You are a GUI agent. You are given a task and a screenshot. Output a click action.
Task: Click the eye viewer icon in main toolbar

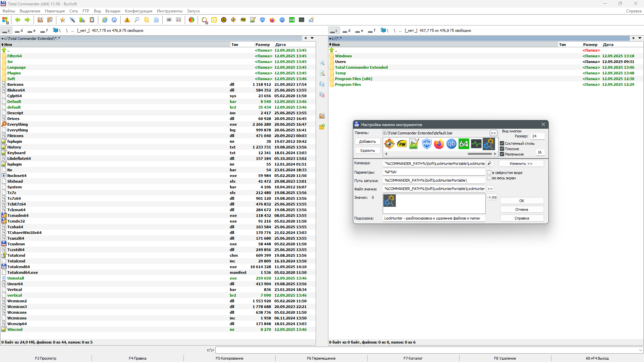pos(233,20)
